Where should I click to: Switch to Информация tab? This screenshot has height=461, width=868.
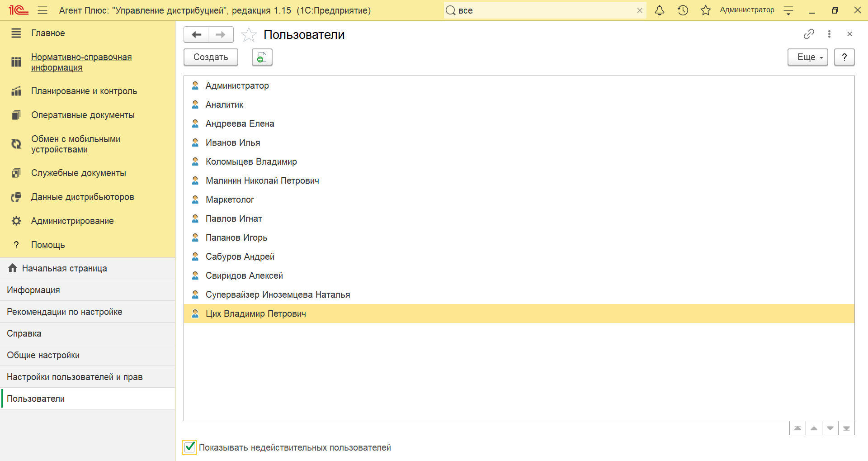[88, 290]
